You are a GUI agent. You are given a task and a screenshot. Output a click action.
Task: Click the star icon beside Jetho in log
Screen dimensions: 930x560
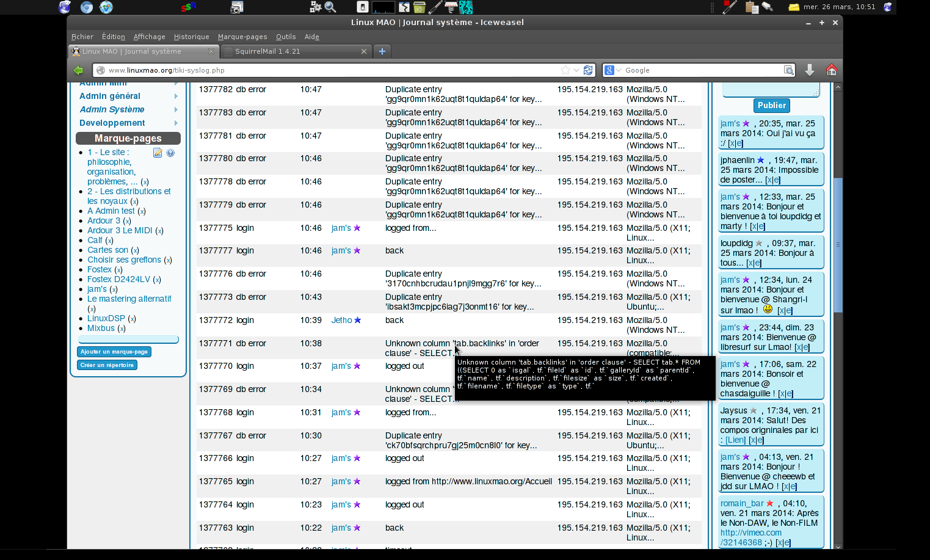358,320
